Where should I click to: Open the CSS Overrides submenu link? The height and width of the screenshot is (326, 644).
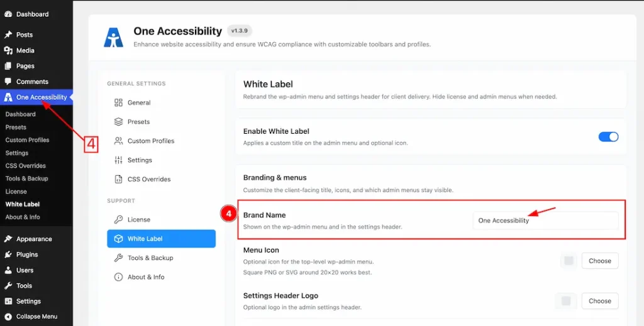tap(25, 166)
